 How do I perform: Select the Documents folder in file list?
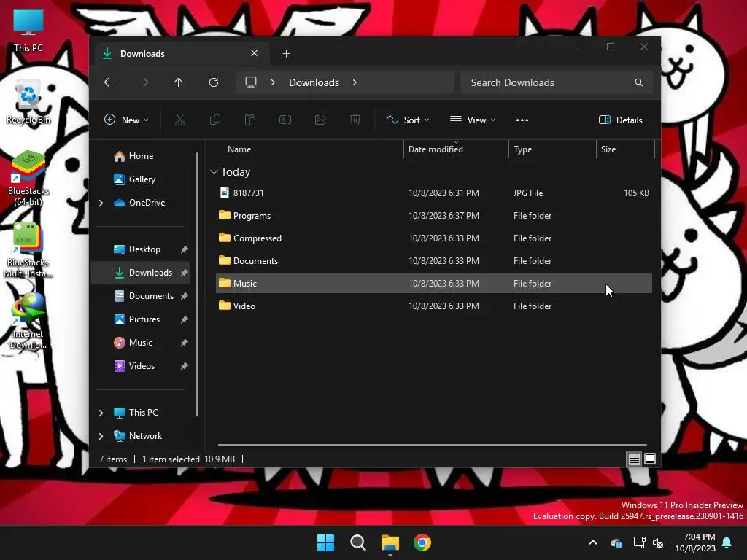[x=433, y=261]
